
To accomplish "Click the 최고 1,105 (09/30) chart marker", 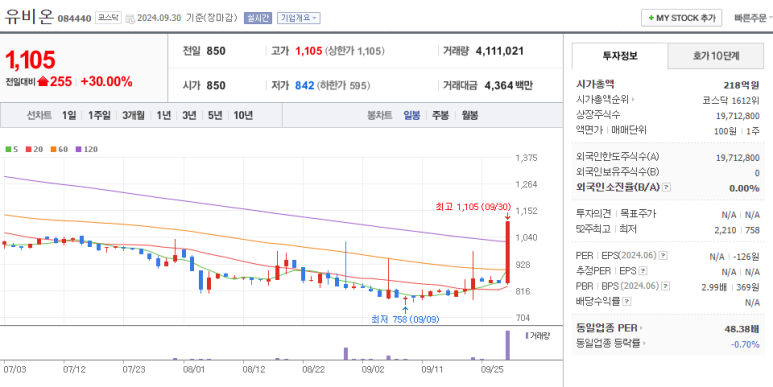I will pyautogui.click(x=473, y=207).
